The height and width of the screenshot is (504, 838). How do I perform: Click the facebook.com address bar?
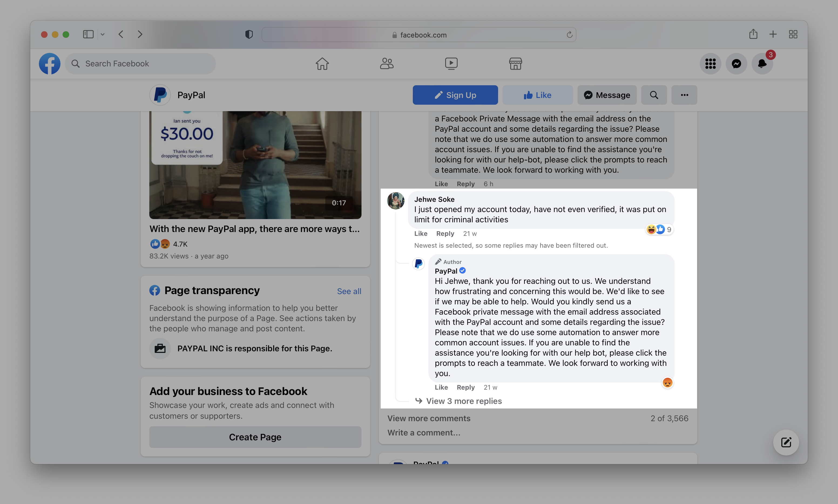[x=419, y=35]
